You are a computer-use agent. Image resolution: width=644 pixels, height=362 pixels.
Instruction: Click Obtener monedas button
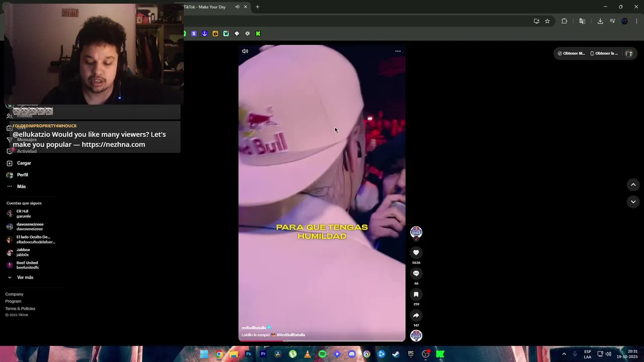(571, 53)
